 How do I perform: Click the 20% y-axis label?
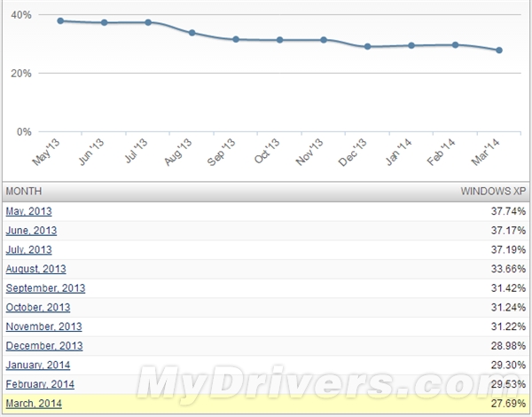click(x=21, y=74)
